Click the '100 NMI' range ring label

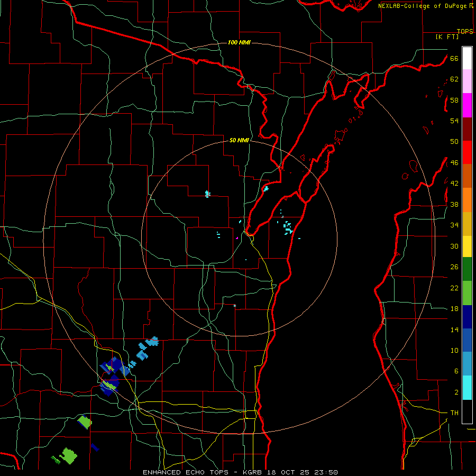coord(239,42)
